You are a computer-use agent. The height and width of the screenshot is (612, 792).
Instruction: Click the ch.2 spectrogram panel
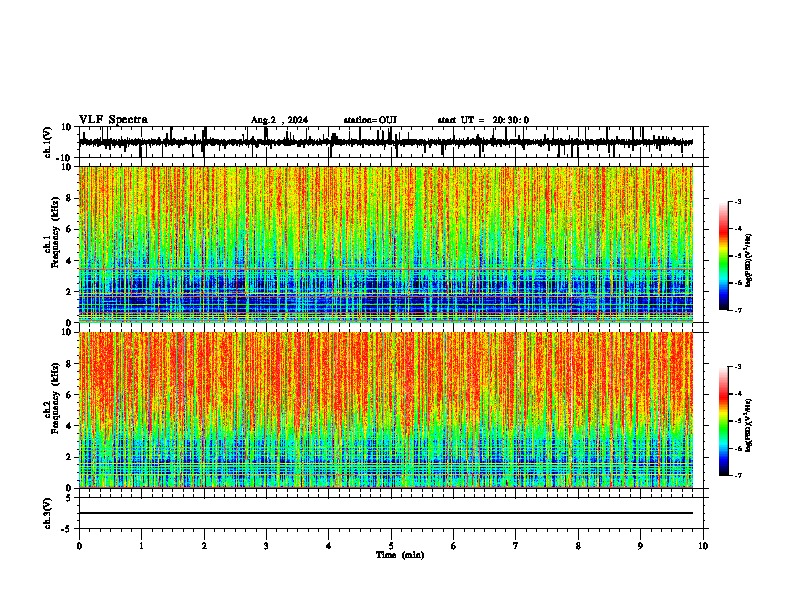386,410
